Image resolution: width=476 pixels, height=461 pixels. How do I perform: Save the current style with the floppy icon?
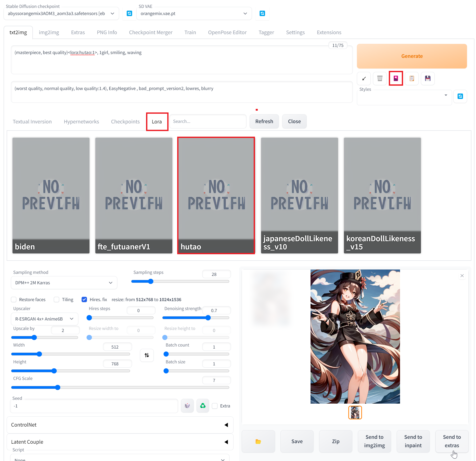point(428,79)
